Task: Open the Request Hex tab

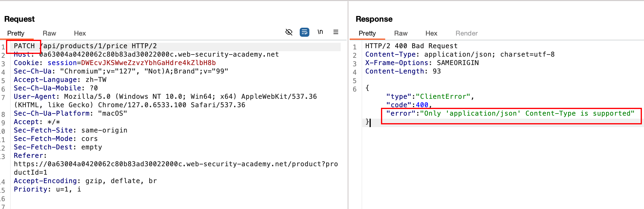Action: pyautogui.click(x=80, y=33)
